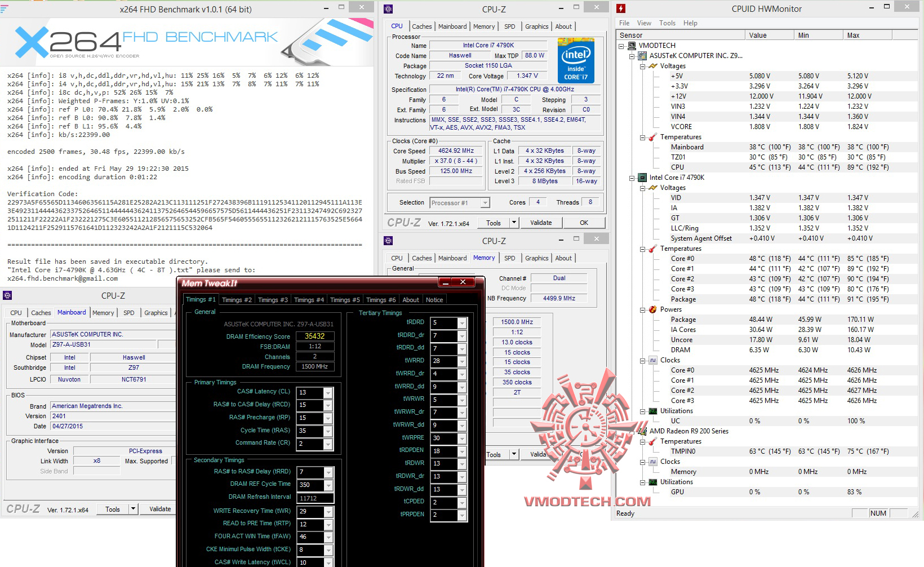Click the Utilizations graph icon under AMD Radeon
Image resolution: width=924 pixels, height=567 pixels.
[x=653, y=482]
